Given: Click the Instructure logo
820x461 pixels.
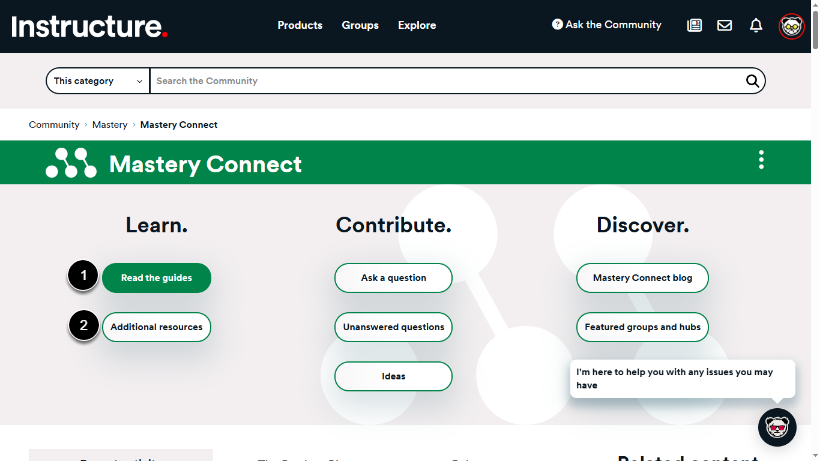Looking at the screenshot, I should tap(89, 26).
